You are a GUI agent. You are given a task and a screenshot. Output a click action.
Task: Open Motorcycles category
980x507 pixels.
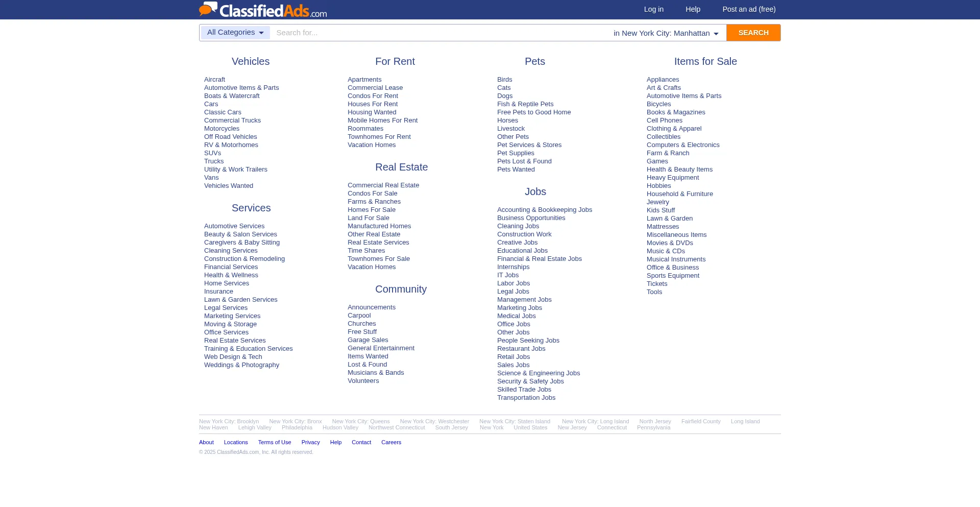222,129
